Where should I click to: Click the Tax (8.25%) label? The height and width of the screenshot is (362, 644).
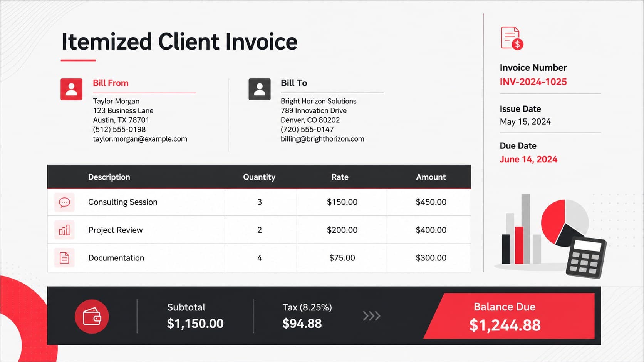[x=307, y=307]
